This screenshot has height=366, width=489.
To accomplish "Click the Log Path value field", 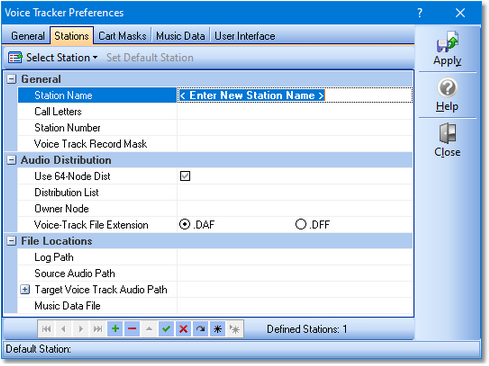I will pos(295,257).
